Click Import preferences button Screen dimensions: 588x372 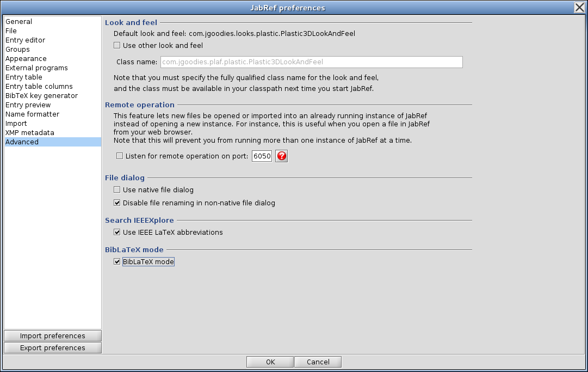53,336
